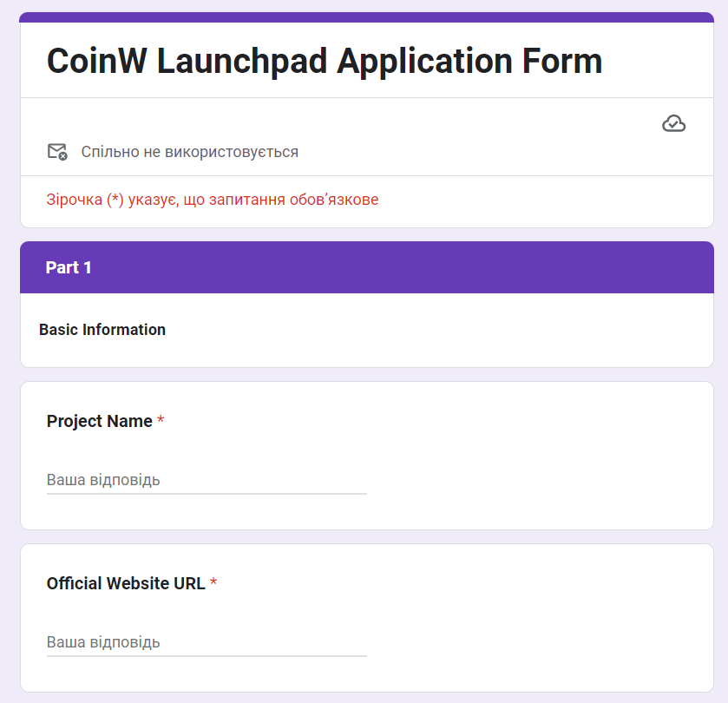Click the word "Зірочка" in the red notice
This screenshot has width=728, height=703.
pyautogui.click(x=74, y=200)
